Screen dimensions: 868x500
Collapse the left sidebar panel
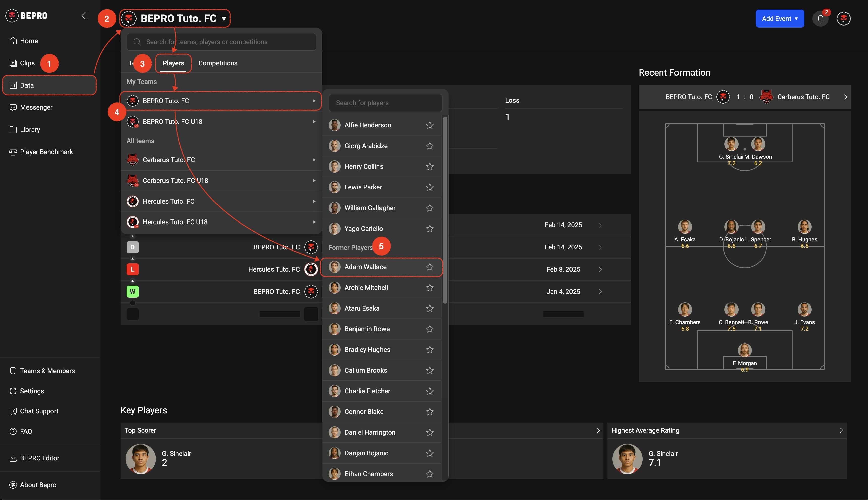tap(85, 15)
